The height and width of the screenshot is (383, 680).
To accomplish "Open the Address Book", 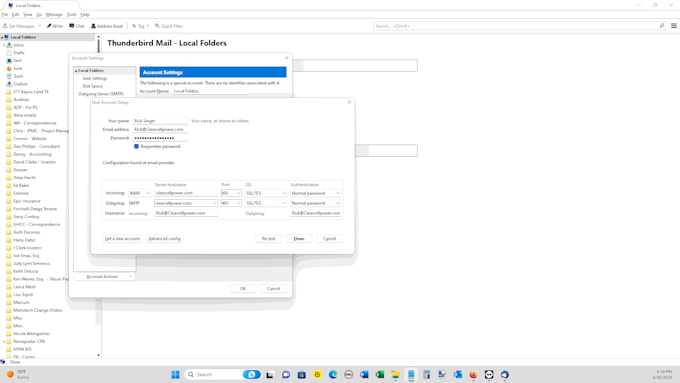I will (107, 26).
